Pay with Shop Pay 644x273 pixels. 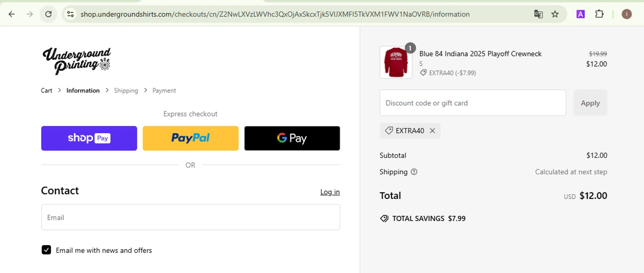(x=89, y=138)
